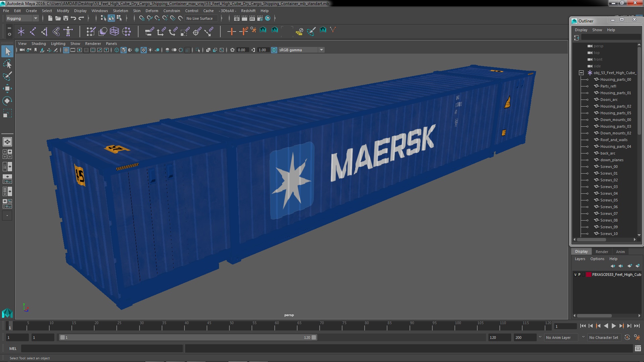The width and height of the screenshot is (644, 362).
Task: Click the Create Cluster shelf icon
Action: point(126,32)
